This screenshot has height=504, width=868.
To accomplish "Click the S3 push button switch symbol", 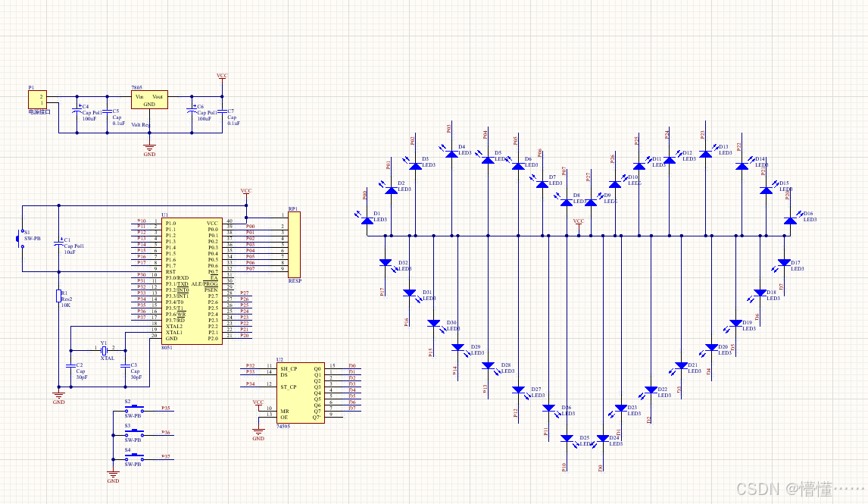I will 135,433.
